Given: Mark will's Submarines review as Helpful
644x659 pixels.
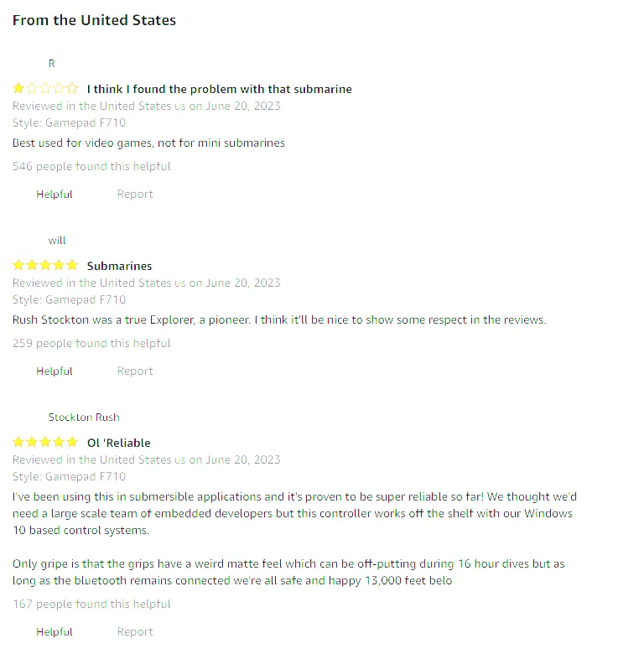Looking at the screenshot, I should point(55,371).
